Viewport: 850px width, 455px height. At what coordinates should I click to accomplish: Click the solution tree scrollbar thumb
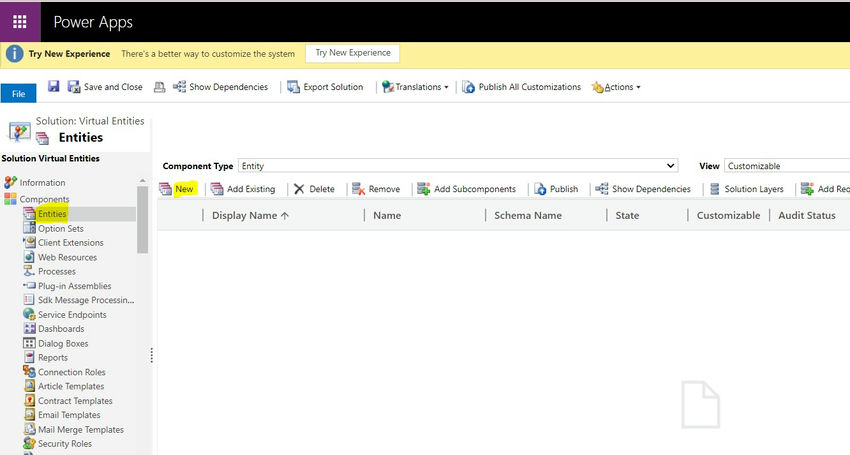[142, 220]
